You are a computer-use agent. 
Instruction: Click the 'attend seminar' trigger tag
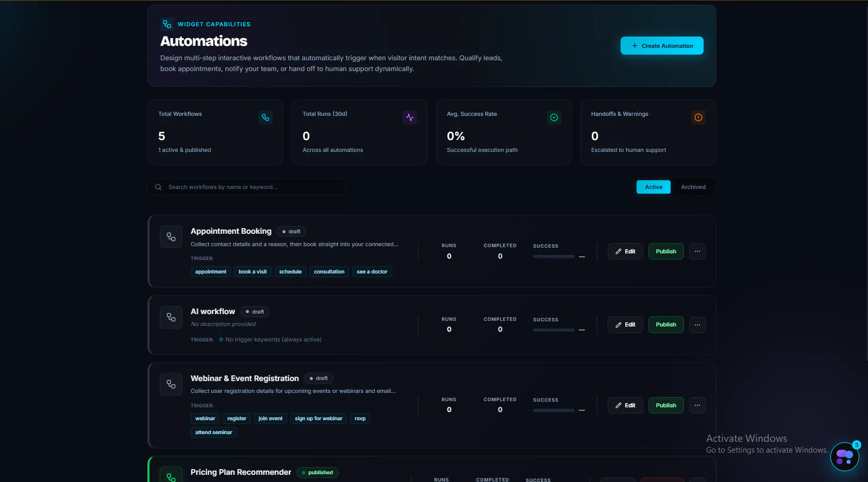point(213,432)
